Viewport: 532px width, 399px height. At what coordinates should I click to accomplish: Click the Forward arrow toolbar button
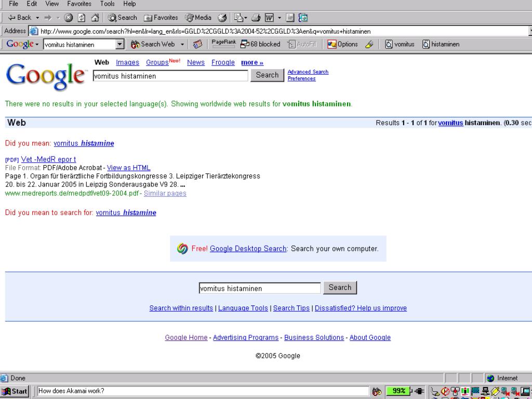click(48, 18)
